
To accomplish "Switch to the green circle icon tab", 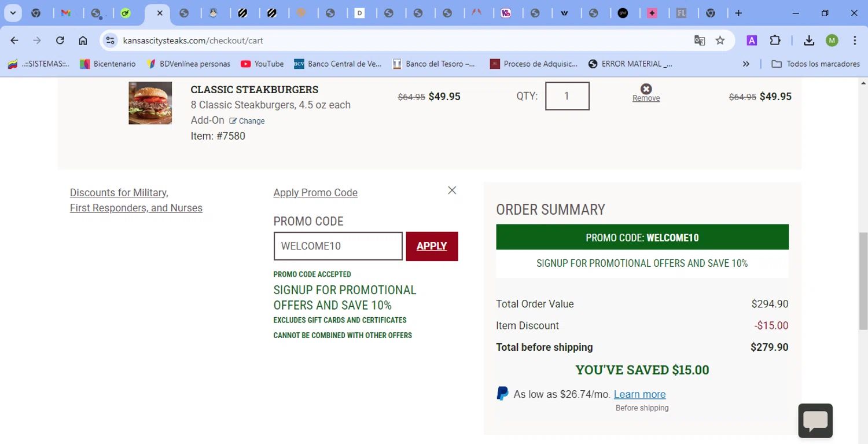I will pos(126,13).
